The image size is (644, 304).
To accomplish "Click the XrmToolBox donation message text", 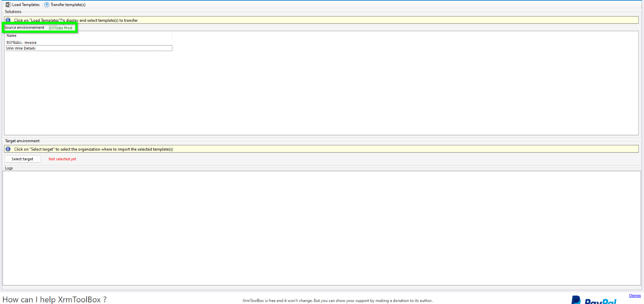I will click(337, 301).
